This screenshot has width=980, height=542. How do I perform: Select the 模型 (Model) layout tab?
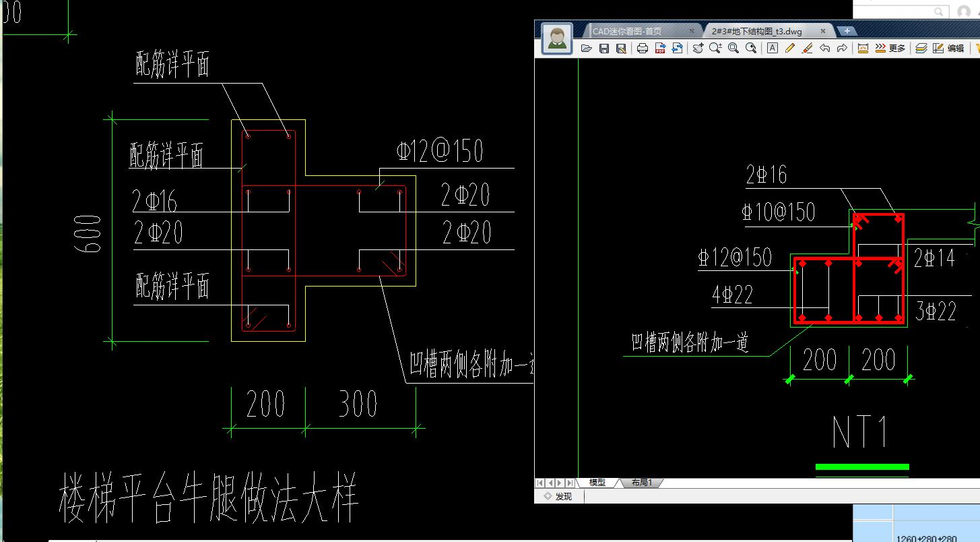597,483
